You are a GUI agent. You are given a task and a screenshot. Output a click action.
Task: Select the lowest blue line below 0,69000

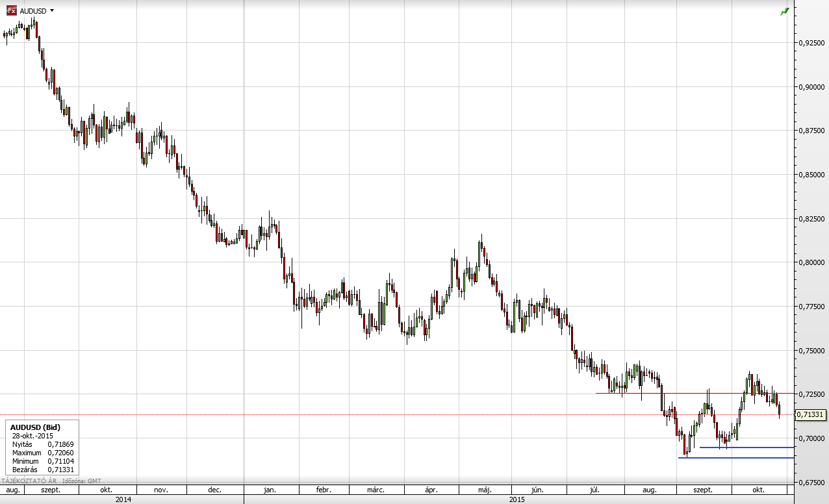(x=736, y=458)
